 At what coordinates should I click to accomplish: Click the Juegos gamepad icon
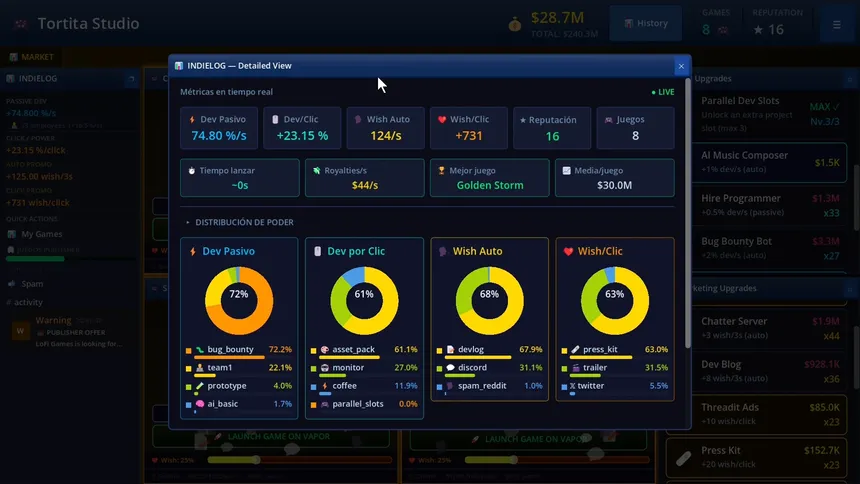608,119
